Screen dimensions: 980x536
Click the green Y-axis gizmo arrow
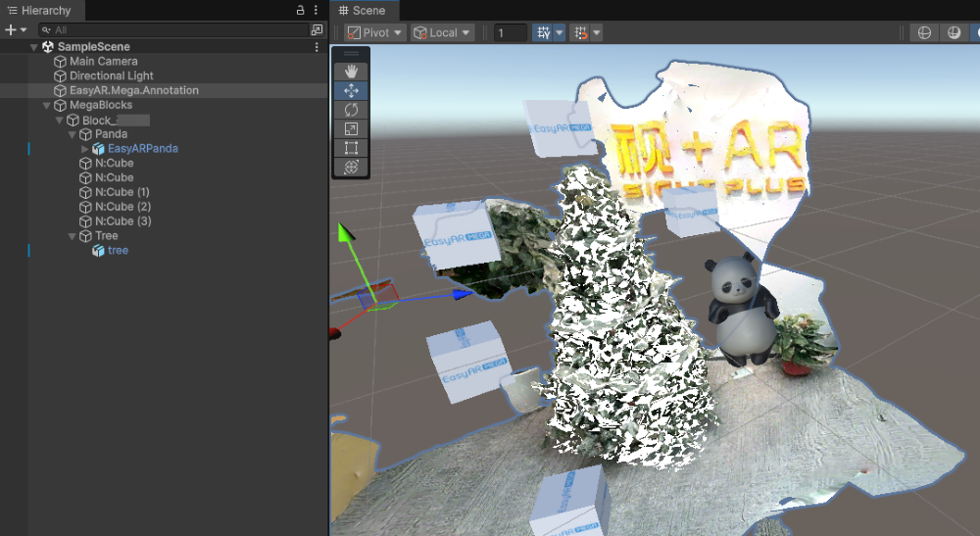(x=346, y=233)
